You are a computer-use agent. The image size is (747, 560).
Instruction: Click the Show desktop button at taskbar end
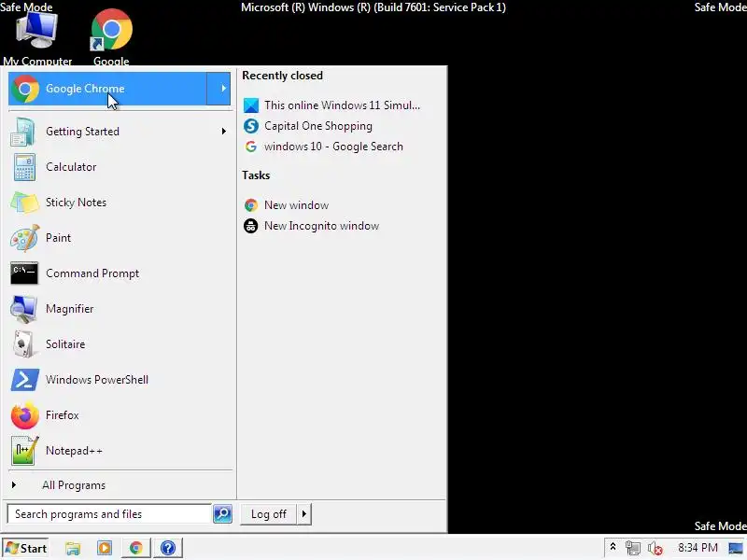click(736, 548)
